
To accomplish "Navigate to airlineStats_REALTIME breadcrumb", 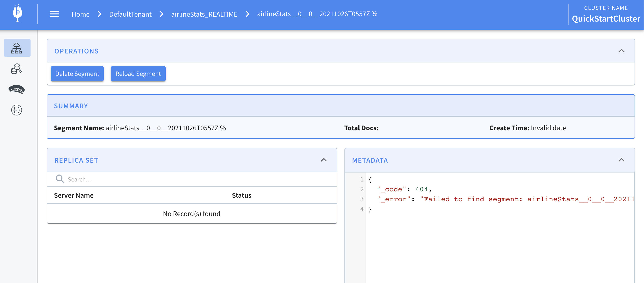I will click(x=204, y=14).
